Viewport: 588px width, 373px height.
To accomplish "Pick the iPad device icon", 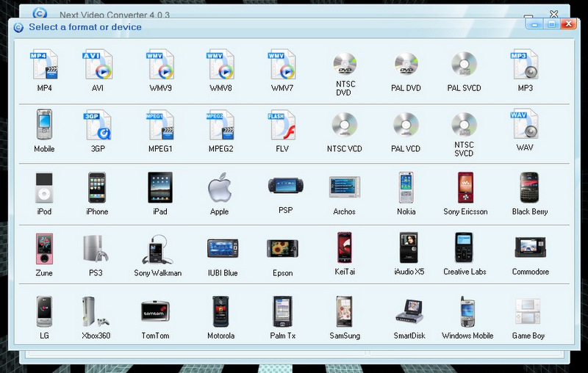I will [160, 187].
